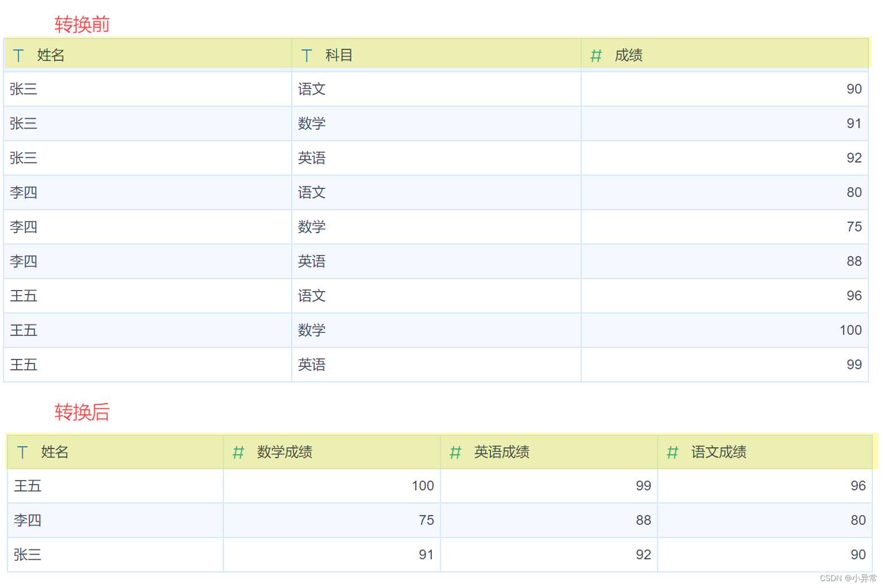Click 李四 in the row with score 75

tap(24, 227)
